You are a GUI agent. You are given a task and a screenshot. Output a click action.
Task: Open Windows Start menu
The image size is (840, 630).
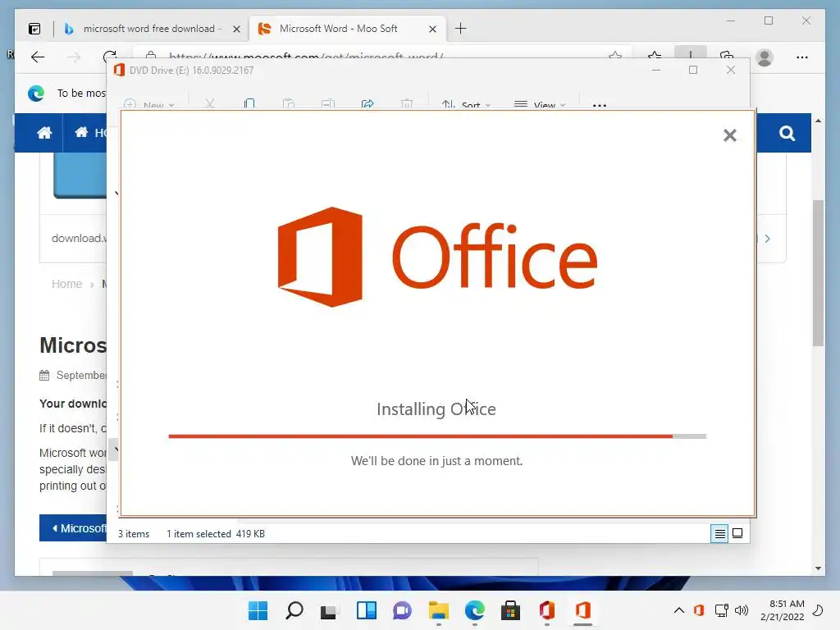click(258, 610)
